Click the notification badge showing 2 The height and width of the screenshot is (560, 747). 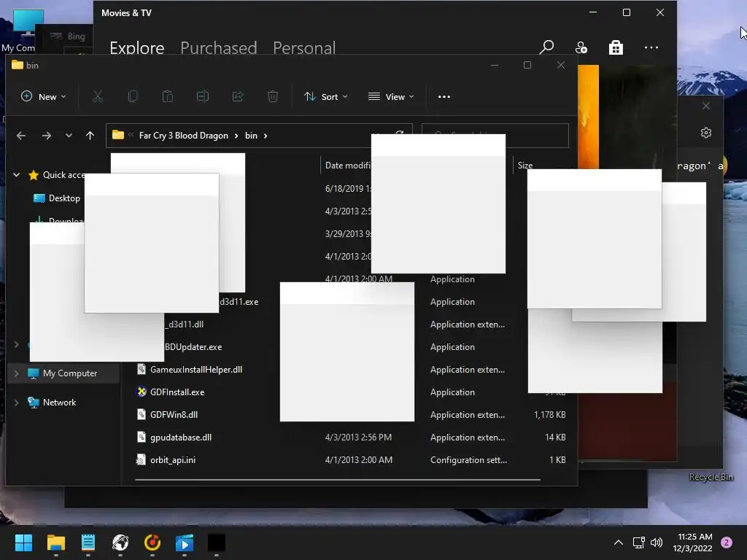coord(727,542)
